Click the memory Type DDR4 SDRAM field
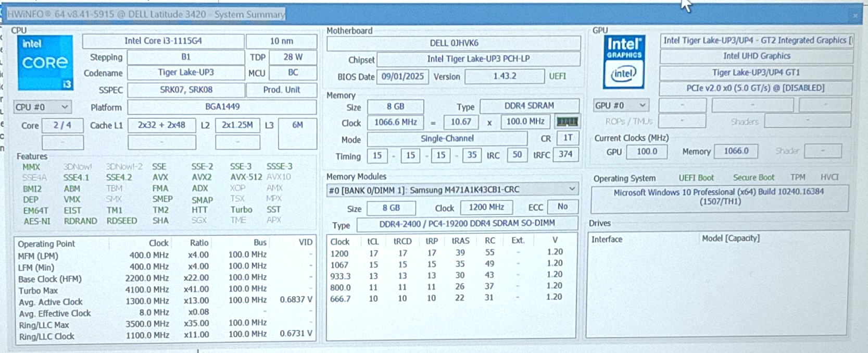This screenshot has height=353, width=868. 529,106
